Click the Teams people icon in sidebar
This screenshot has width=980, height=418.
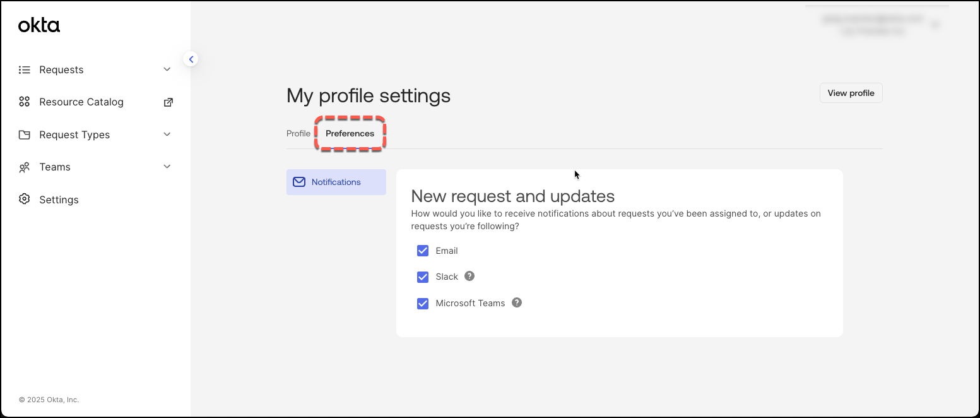(24, 167)
